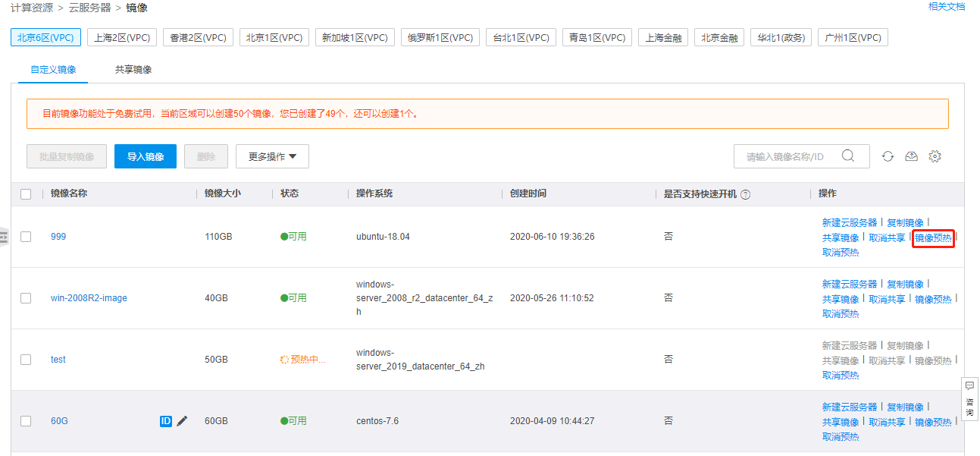980x456 pixels.
Task: Tick the checkbox for image 60G
Action: [x=26, y=421]
